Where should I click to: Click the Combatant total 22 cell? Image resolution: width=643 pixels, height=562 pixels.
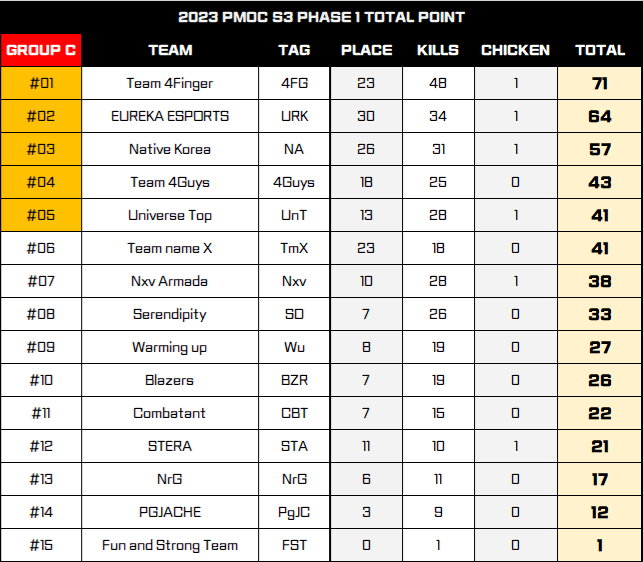(x=600, y=413)
